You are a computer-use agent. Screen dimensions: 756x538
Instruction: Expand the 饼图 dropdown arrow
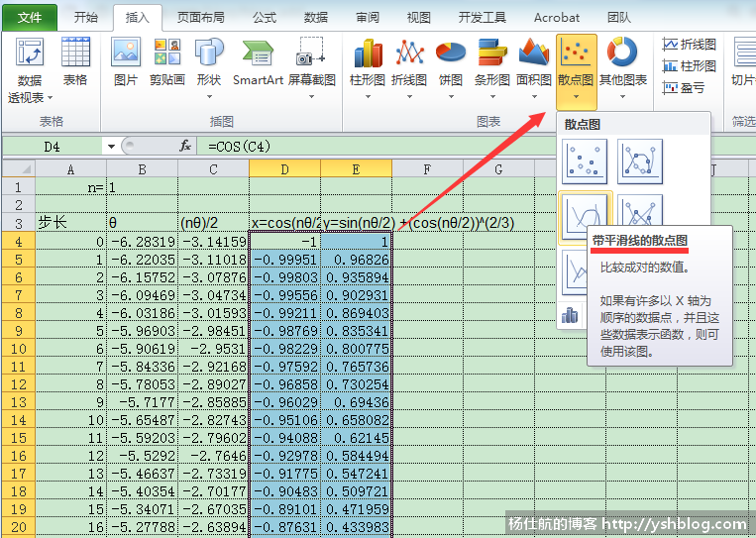[x=451, y=97]
